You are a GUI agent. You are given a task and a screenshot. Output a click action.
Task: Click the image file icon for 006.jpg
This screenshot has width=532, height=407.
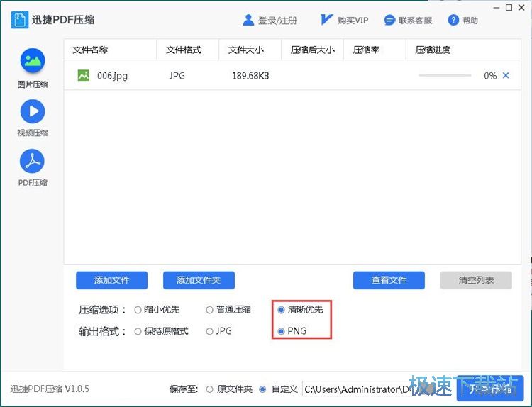click(x=84, y=75)
